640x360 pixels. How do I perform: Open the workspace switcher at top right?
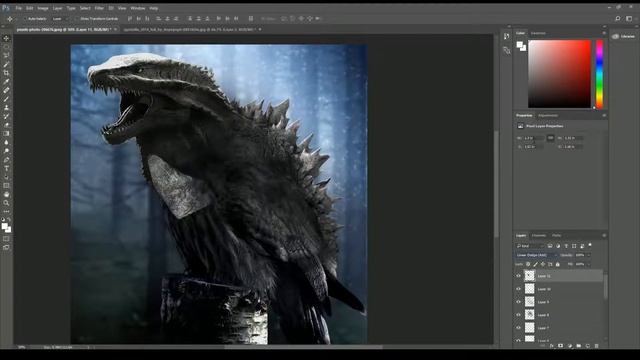coord(629,18)
